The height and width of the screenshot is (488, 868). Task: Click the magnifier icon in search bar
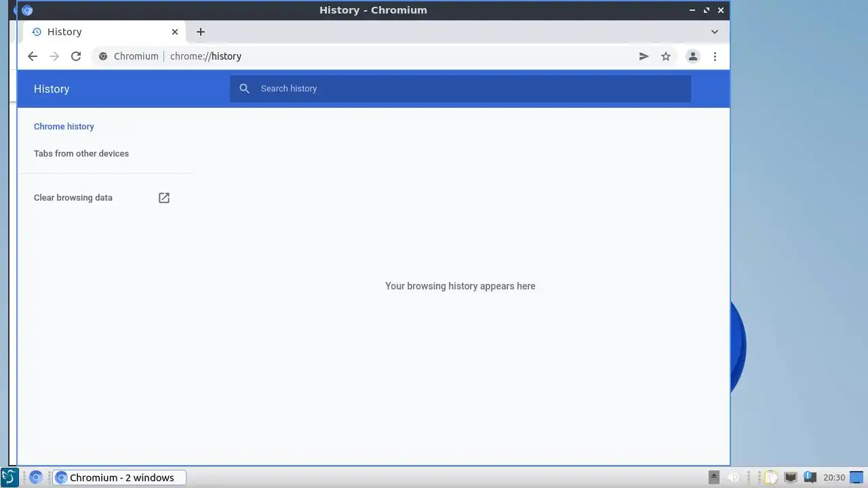(x=245, y=89)
